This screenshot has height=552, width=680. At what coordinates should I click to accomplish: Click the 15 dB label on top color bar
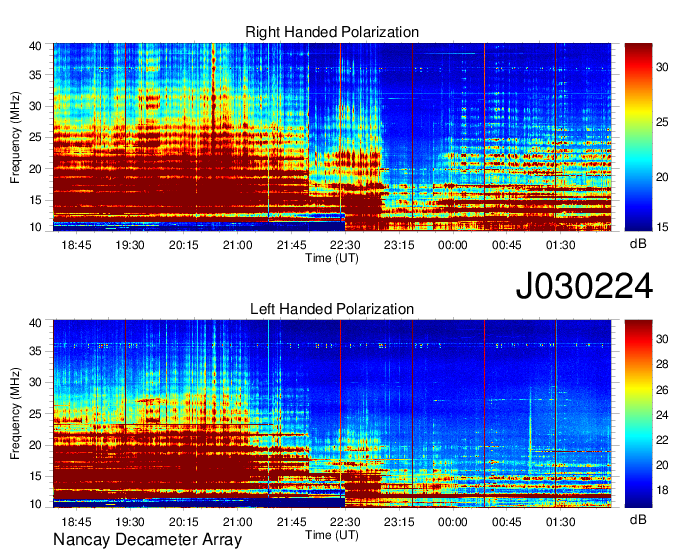tap(662, 227)
